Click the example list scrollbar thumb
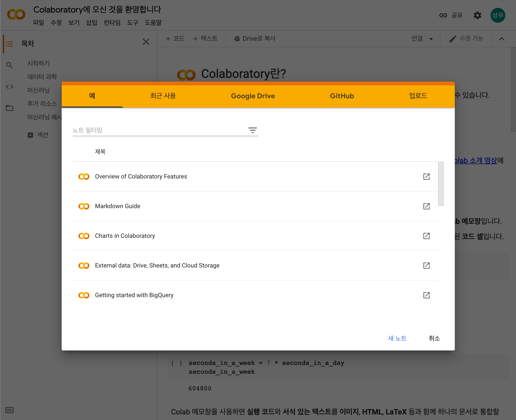The width and height of the screenshot is (516, 420). point(441,184)
